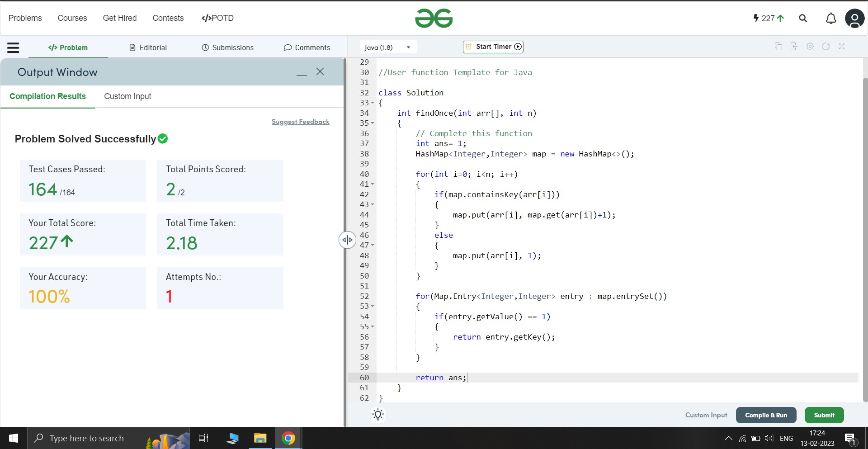
Task: Open Get Hired in navigation
Action: 120,18
